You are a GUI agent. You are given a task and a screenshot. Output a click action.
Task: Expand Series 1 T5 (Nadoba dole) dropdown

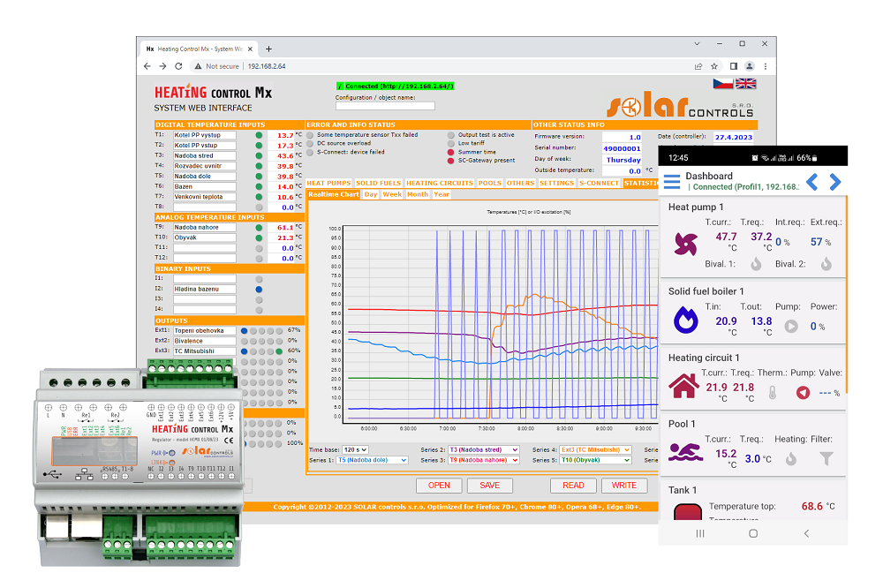tap(371, 460)
